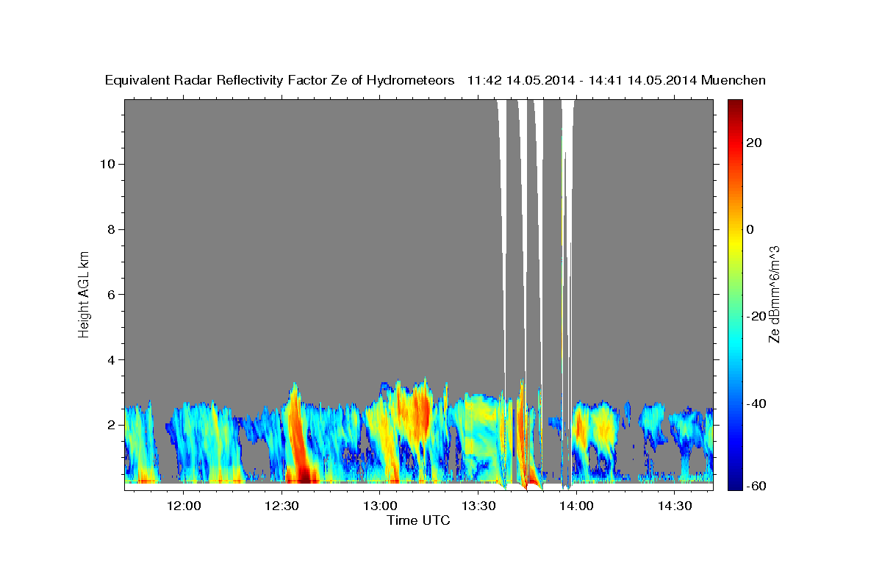Click the height tick label 8
Viewport: 882px width, 588px height.
(x=110, y=229)
